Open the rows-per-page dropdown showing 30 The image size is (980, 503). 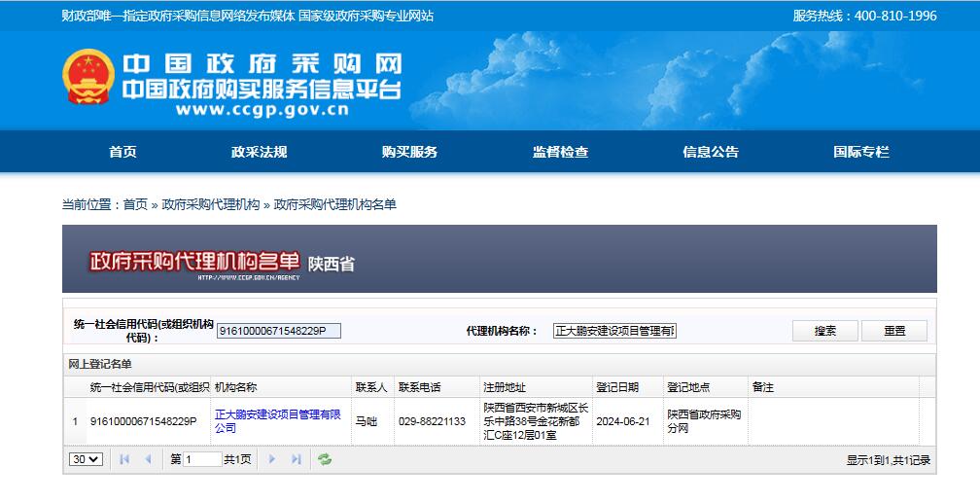(x=86, y=459)
